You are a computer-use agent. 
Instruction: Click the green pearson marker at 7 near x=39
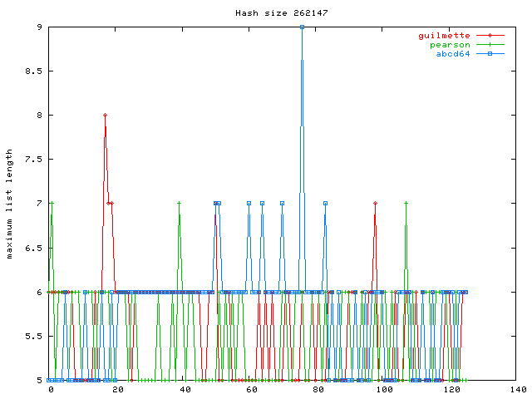point(180,203)
